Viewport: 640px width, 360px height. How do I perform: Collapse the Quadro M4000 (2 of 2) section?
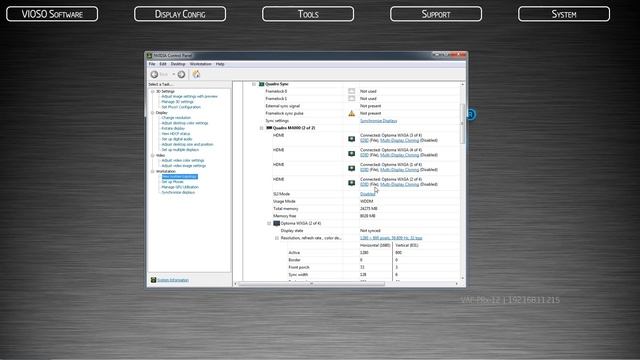[x=261, y=128]
